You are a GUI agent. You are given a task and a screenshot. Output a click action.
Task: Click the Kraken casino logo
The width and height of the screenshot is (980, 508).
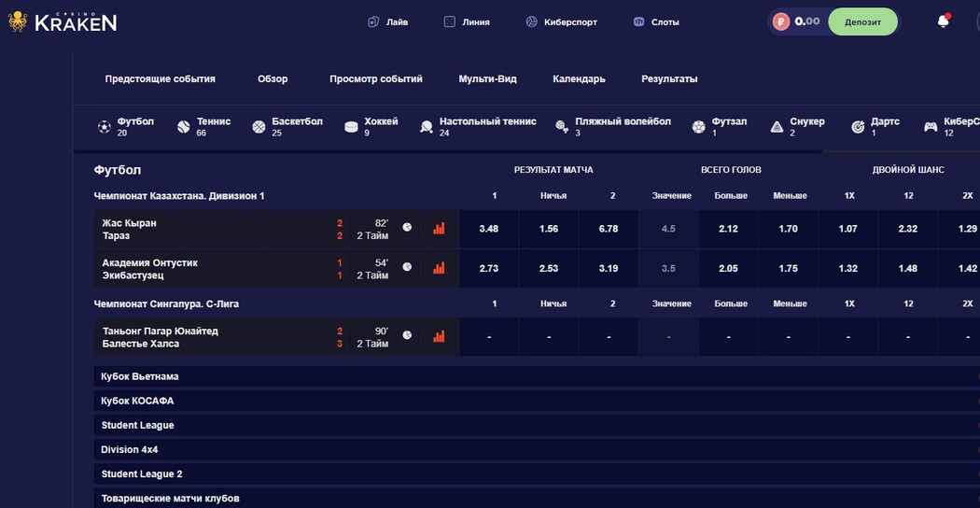coord(63,21)
